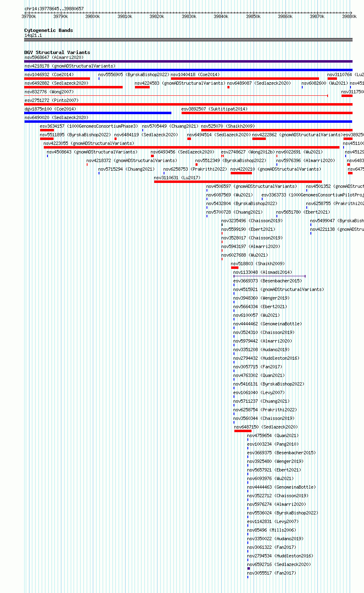Open nsv4222862 gnomAD variant label
The width and height of the screenshot is (364, 593).
point(298,135)
